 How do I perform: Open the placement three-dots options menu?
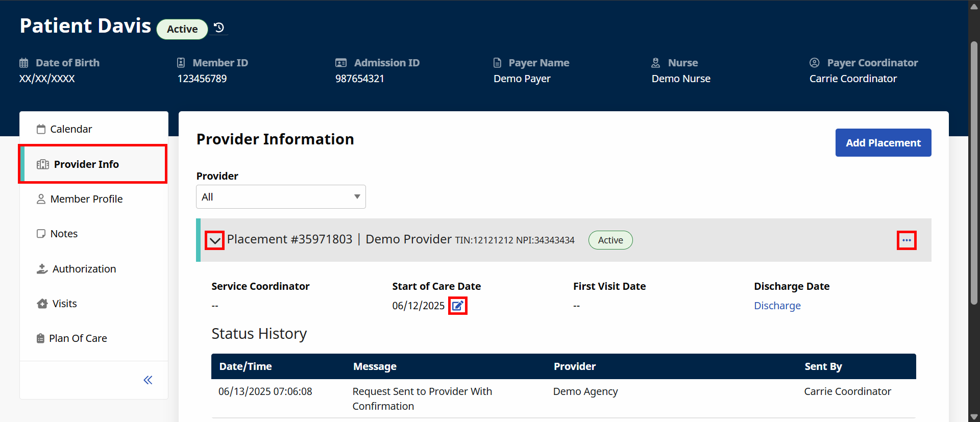point(906,240)
